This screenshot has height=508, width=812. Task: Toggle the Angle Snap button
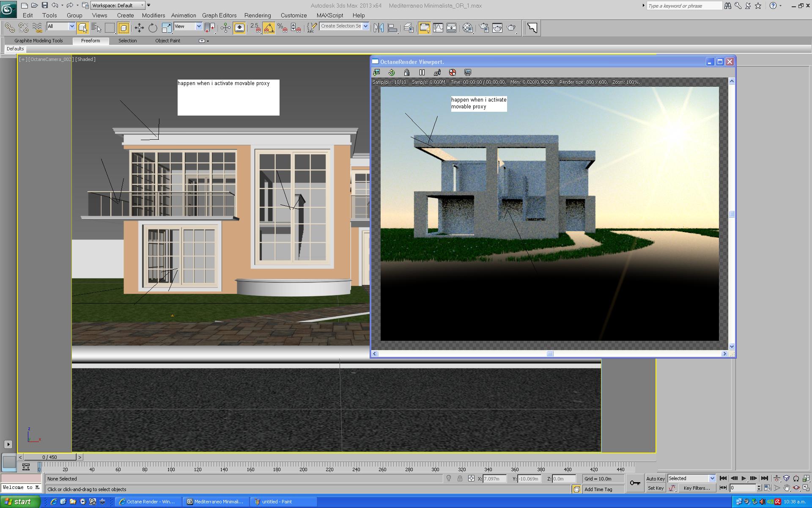[x=269, y=28]
